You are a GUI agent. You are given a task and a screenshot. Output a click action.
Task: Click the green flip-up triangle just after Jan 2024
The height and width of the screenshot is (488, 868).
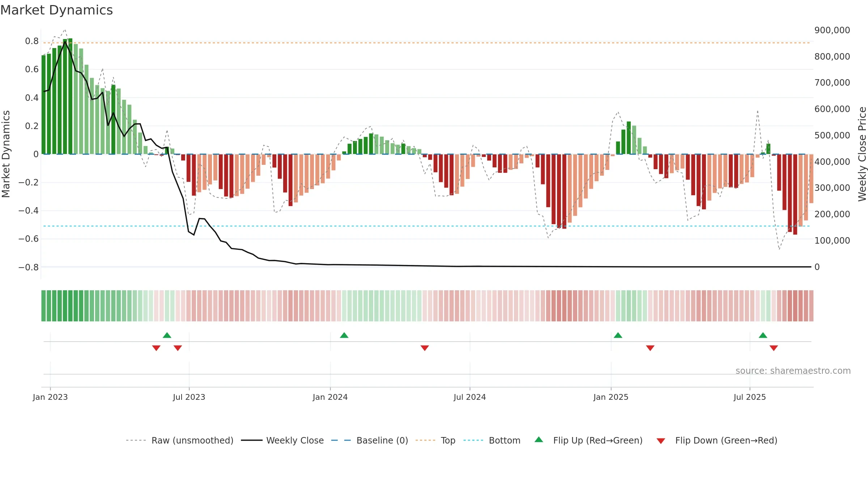pyautogui.click(x=344, y=335)
